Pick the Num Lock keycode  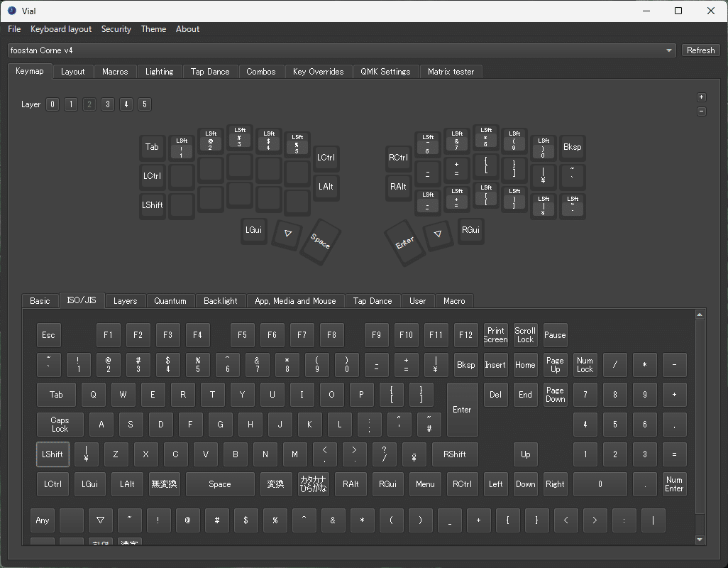click(585, 364)
